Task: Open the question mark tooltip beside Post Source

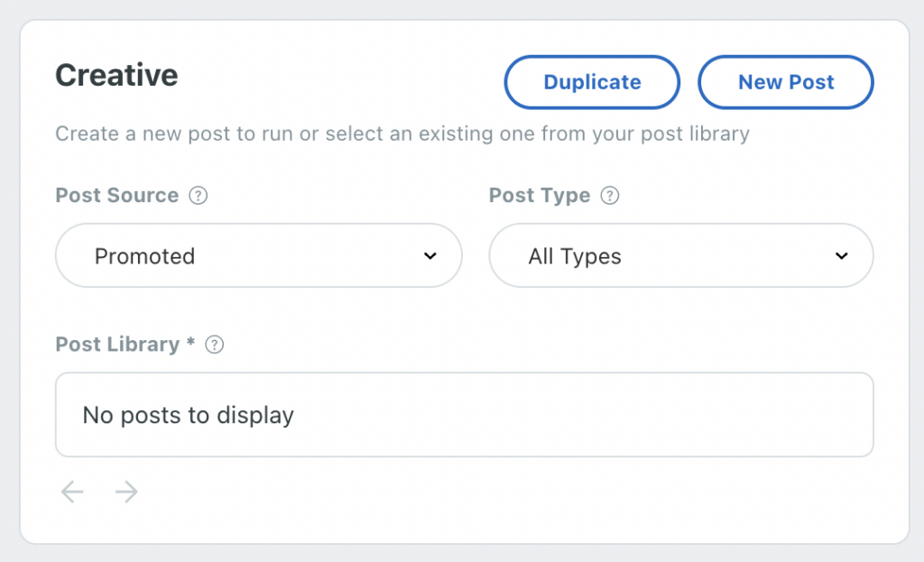Action: pyautogui.click(x=199, y=195)
